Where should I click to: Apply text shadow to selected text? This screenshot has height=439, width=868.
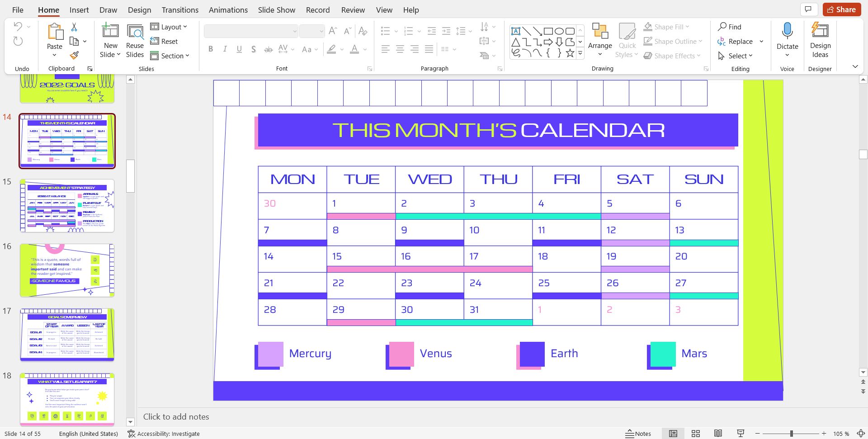pyautogui.click(x=254, y=49)
